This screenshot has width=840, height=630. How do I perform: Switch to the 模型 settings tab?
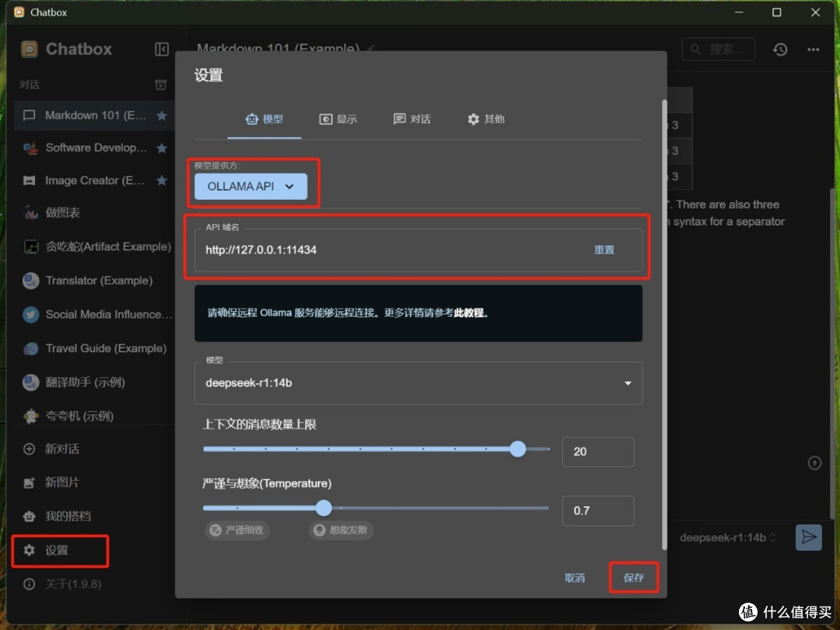click(264, 119)
